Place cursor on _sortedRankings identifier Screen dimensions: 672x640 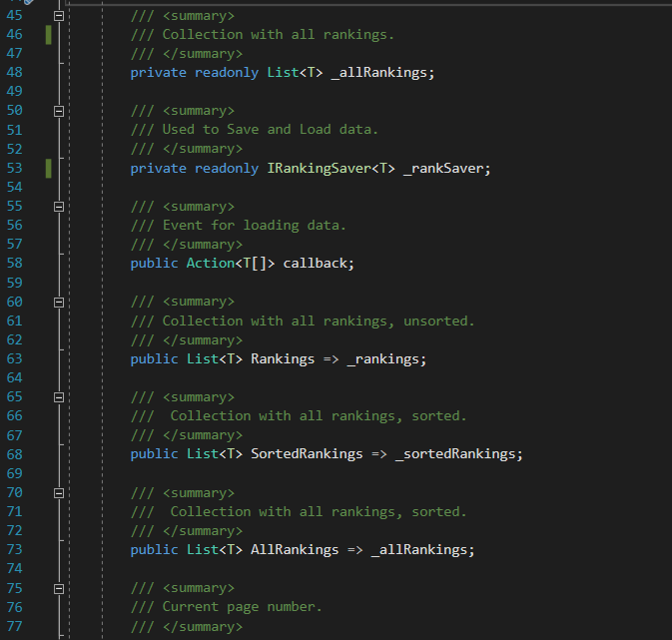point(457,454)
